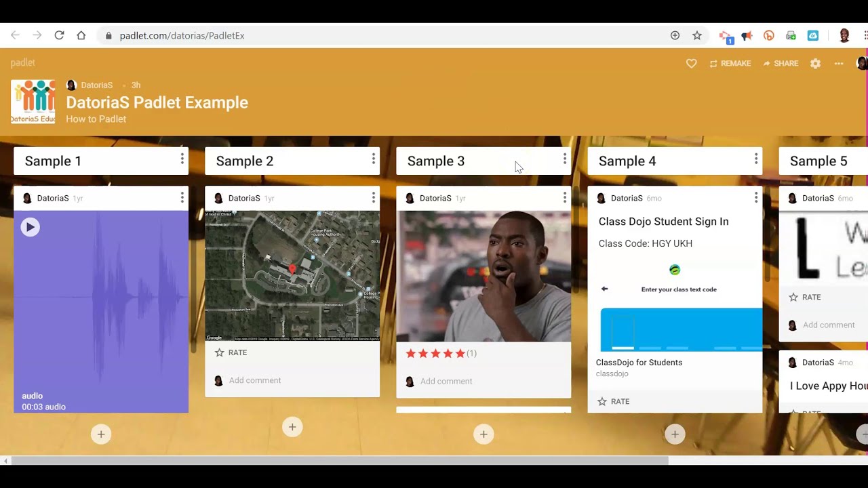
Task: Click the DatoriaS Padlet Example title
Action: [x=157, y=102]
